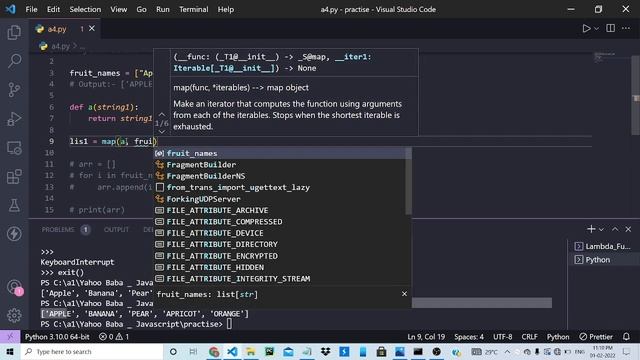Open the Manage gear settings
Viewport: 640px width, 360px height.
coord(14,316)
